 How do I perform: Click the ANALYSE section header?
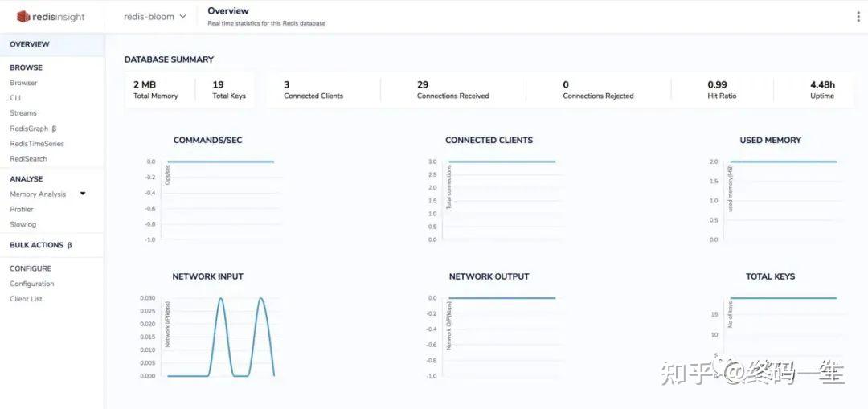tap(26, 179)
